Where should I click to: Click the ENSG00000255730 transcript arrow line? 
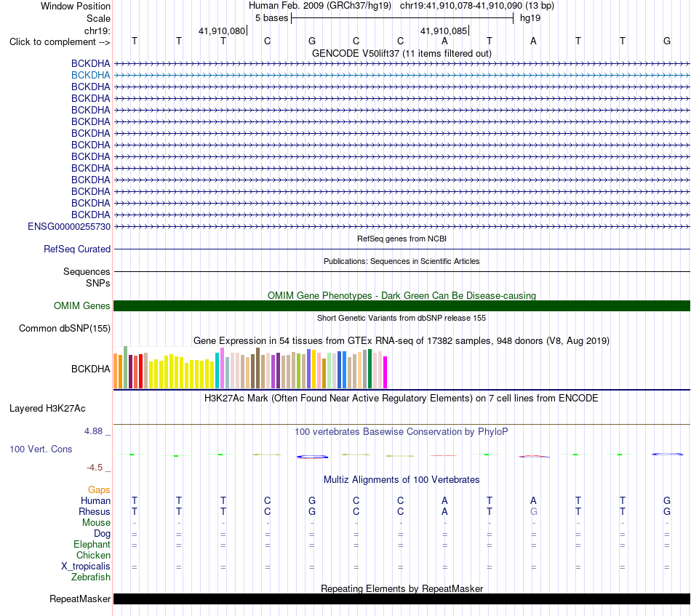tap(402, 226)
